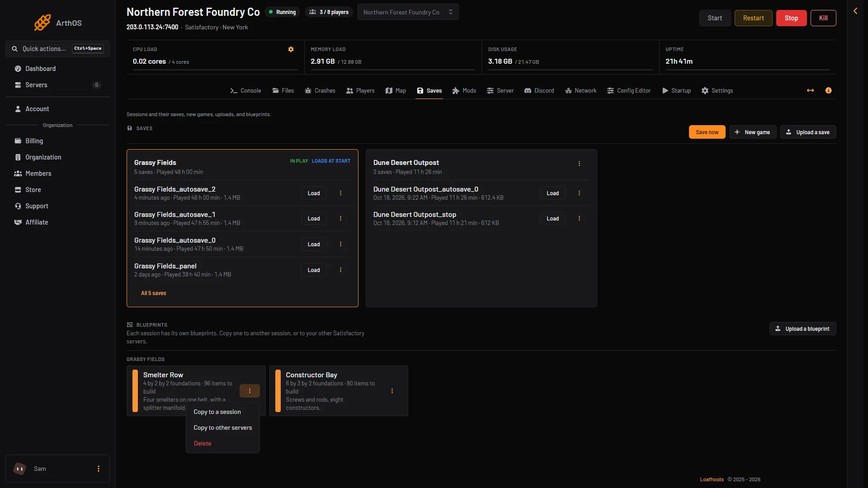Open the Config Editor tab
The image size is (868, 488).
tap(628, 90)
